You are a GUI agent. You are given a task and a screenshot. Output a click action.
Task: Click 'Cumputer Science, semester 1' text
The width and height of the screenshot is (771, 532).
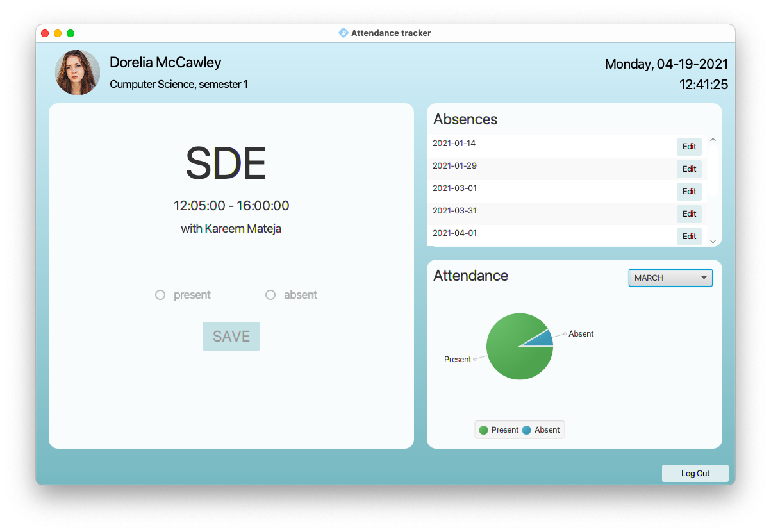[x=179, y=84]
